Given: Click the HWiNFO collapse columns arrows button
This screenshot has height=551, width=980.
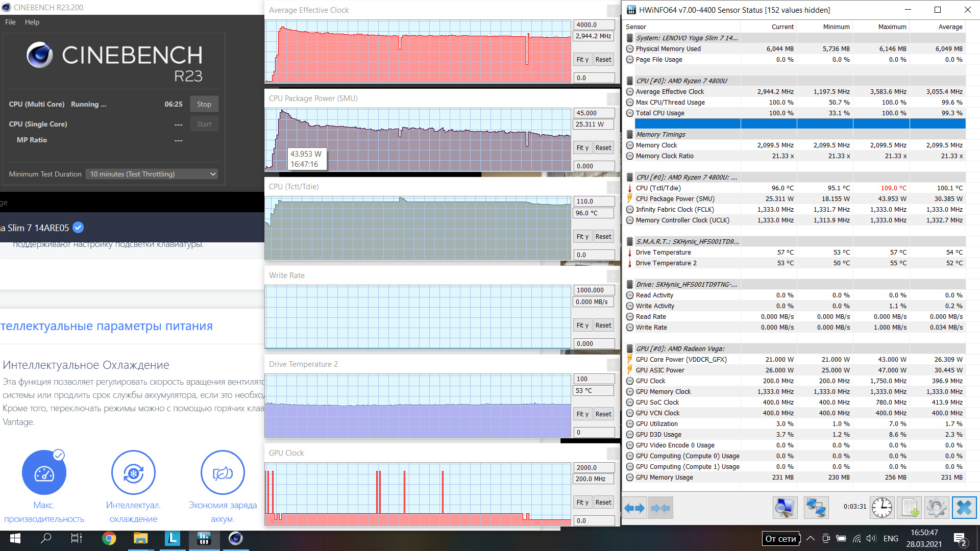Looking at the screenshot, I should [x=660, y=508].
